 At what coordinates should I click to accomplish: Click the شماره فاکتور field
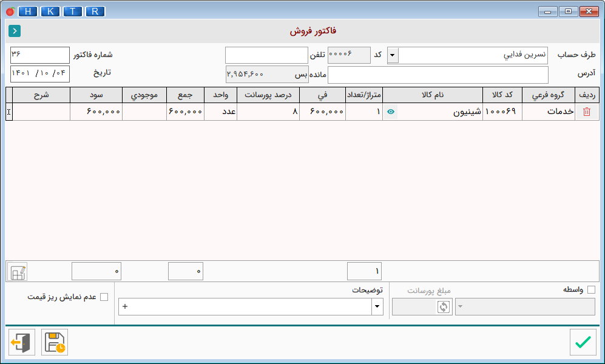40,55
